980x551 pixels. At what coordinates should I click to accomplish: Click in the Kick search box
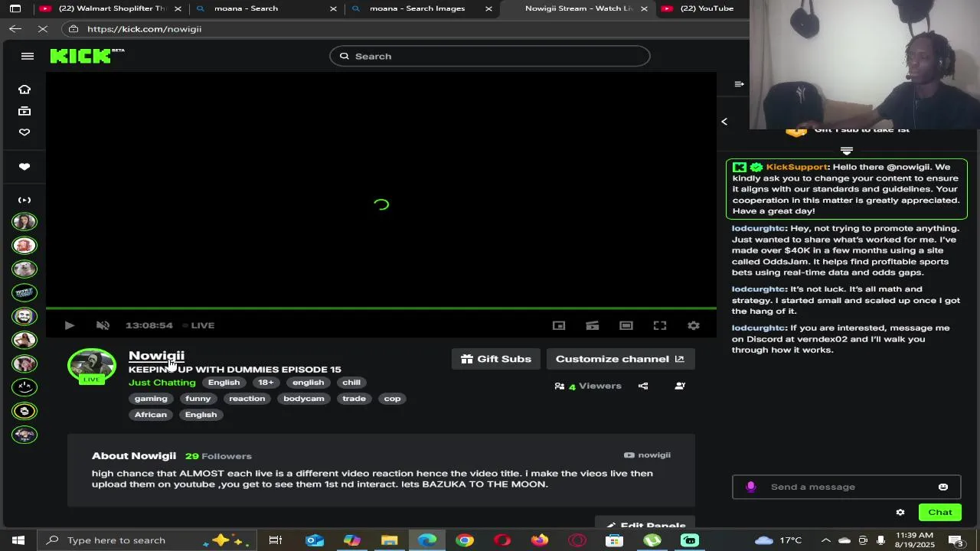click(x=490, y=56)
